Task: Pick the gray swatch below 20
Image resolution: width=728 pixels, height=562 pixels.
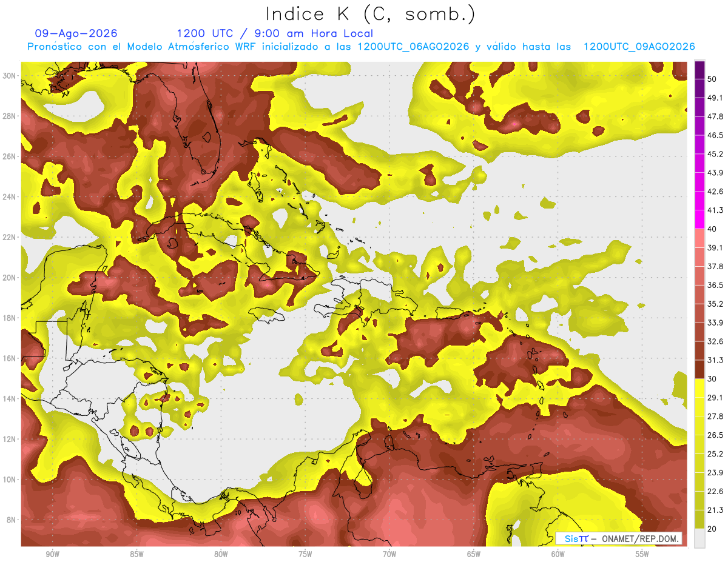Action: (x=699, y=538)
